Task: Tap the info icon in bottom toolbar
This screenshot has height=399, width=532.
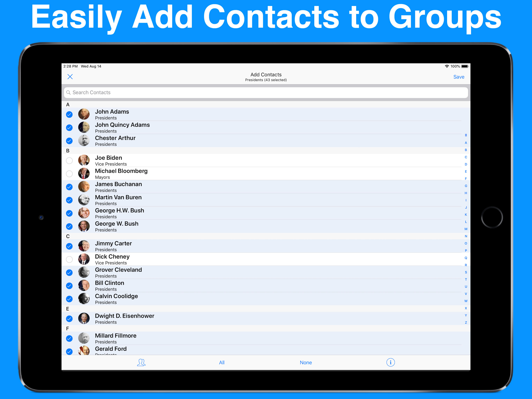Action: click(390, 362)
